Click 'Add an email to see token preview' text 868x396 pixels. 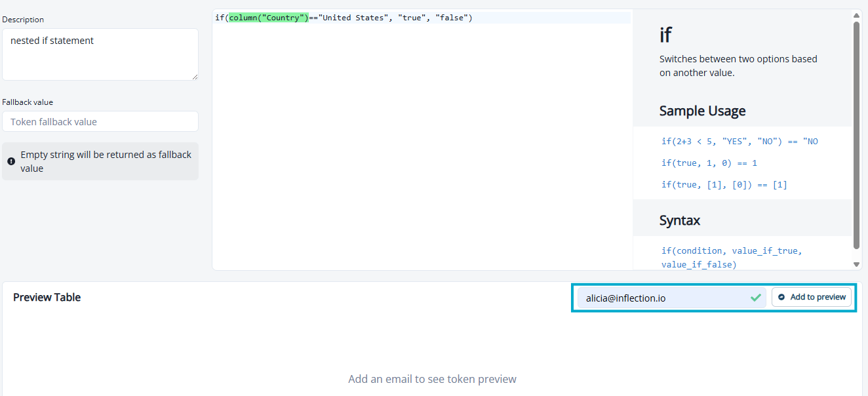[432, 379]
